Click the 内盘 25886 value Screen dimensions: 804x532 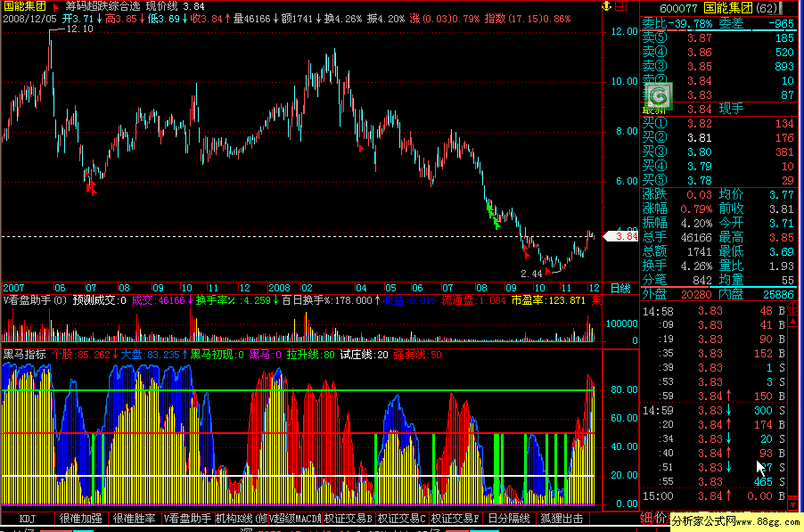(778, 295)
